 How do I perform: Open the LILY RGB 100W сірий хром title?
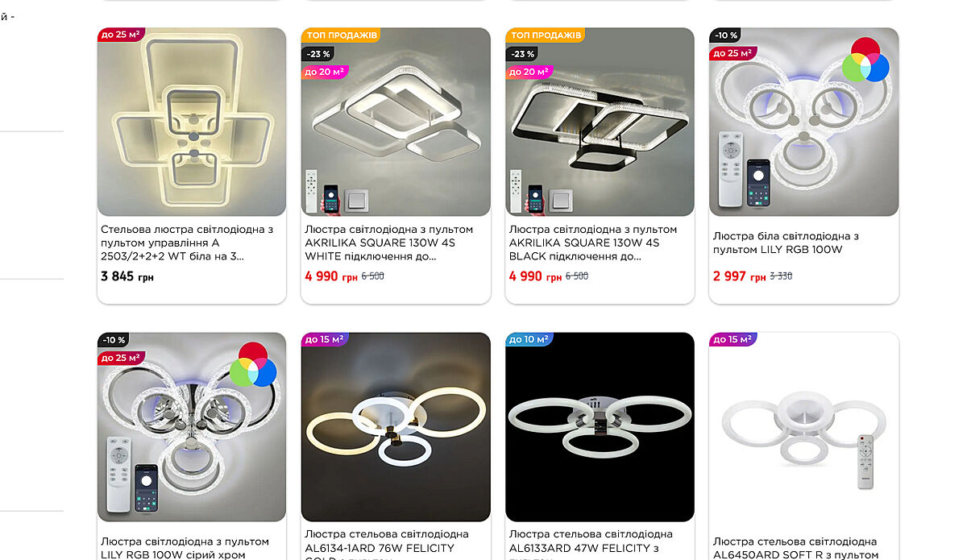coord(185,548)
